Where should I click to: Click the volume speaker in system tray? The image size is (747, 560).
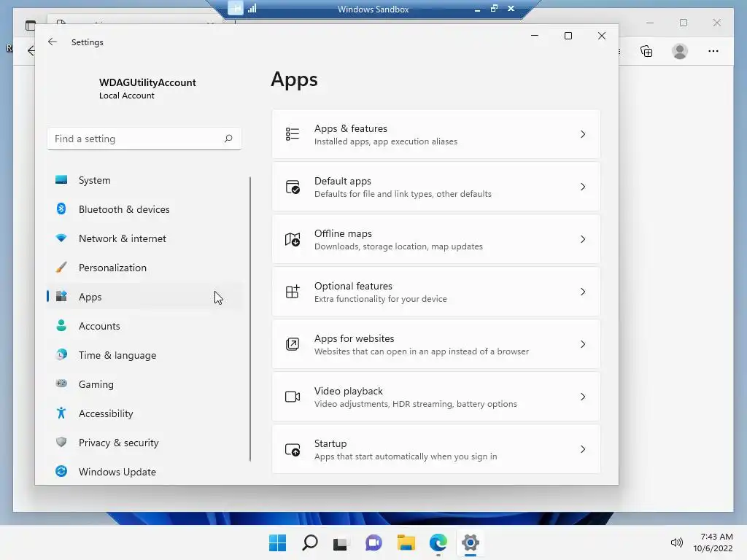coord(676,542)
